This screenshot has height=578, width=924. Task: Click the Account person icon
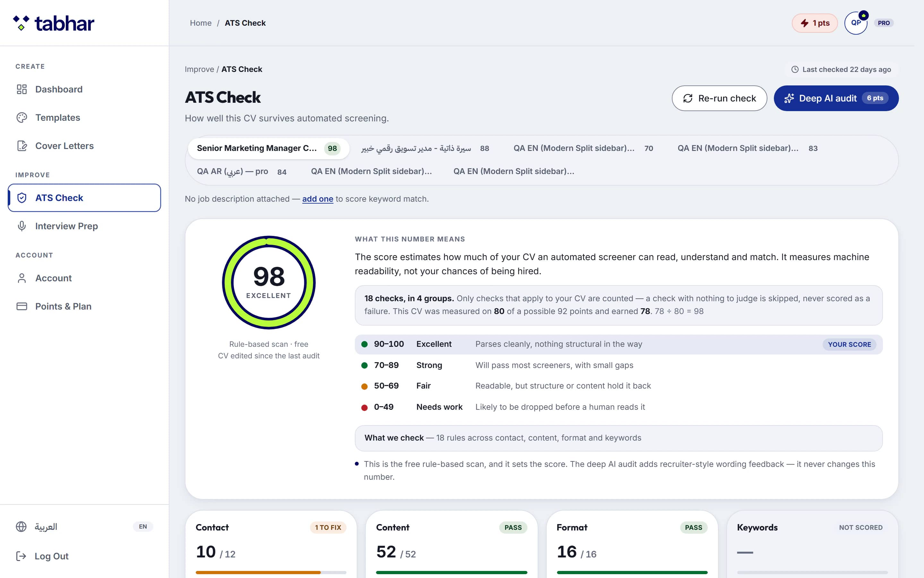[x=22, y=278]
